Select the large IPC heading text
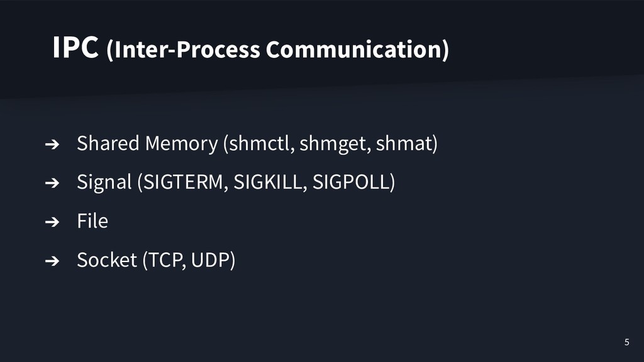This screenshot has width=644, height=362. click(x=75, y=48)
